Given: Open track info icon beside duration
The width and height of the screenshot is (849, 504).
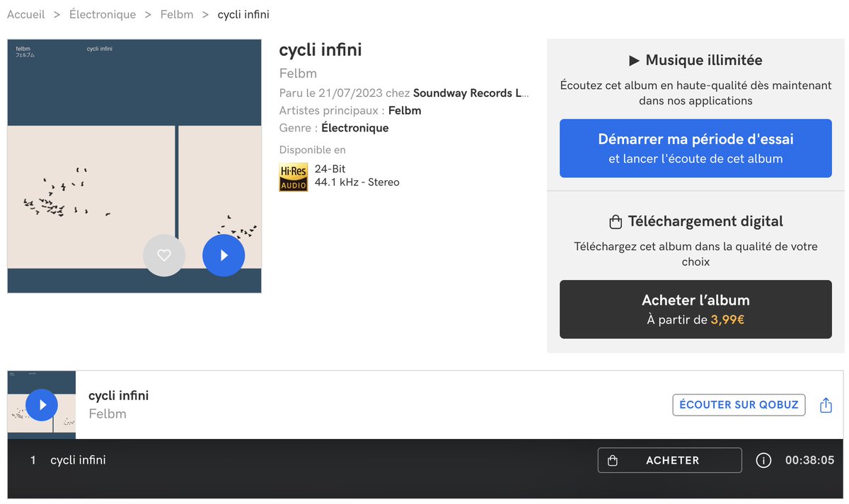Looking at the screenshot, I should point(763,460).
